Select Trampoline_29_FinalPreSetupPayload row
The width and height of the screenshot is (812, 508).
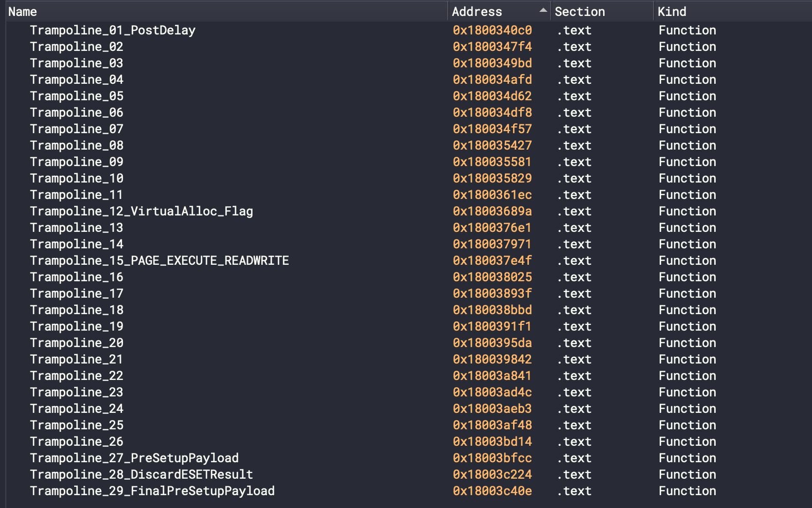(x=152, y=491)
